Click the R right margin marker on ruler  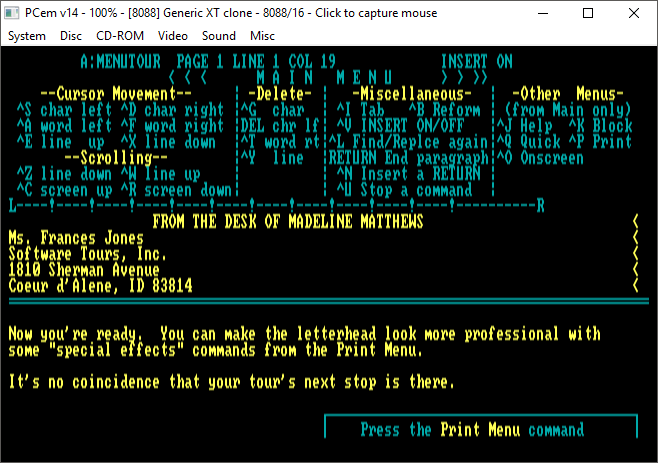(x=540, y=206)
